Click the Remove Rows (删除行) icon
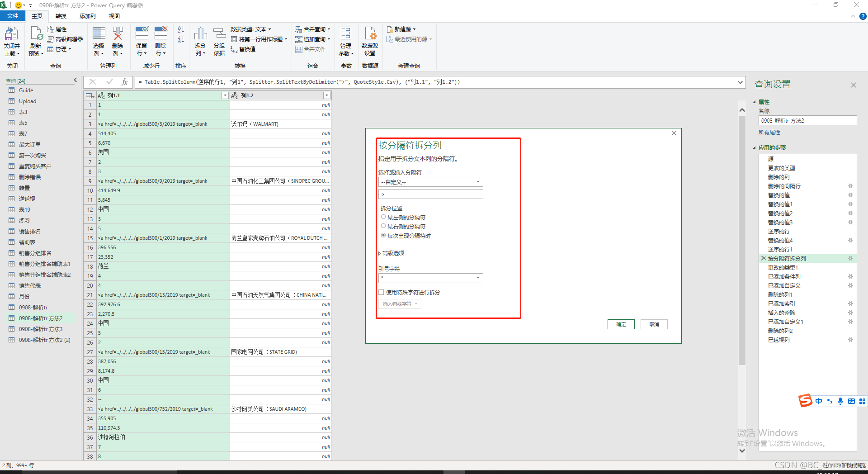 pos(160,33)
